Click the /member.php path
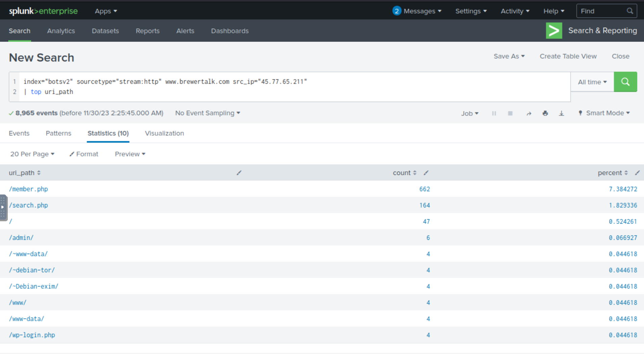 (x=28, y=189)
